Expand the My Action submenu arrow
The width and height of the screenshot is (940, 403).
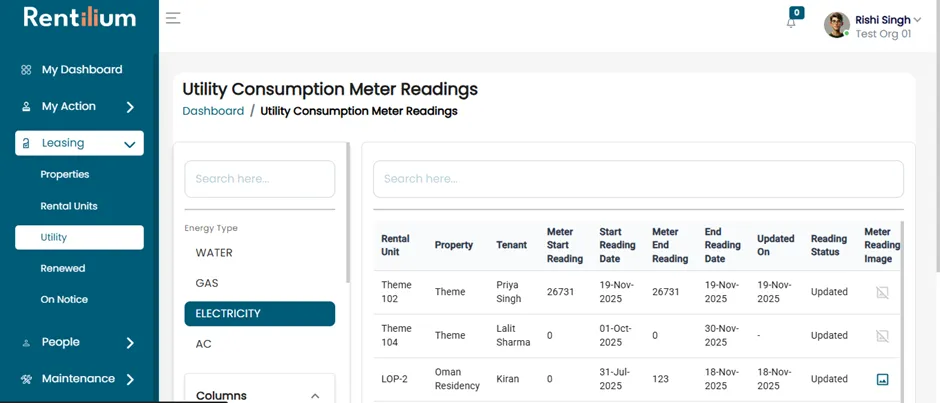130,107
